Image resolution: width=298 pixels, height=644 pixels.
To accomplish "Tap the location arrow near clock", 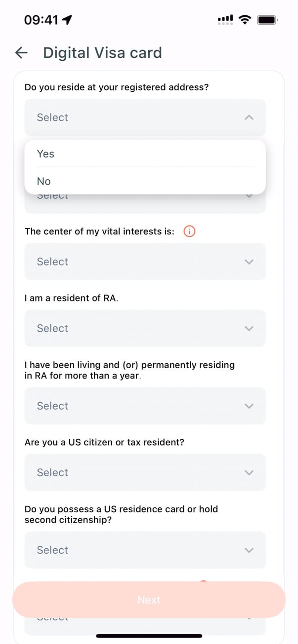I will 67,20.
